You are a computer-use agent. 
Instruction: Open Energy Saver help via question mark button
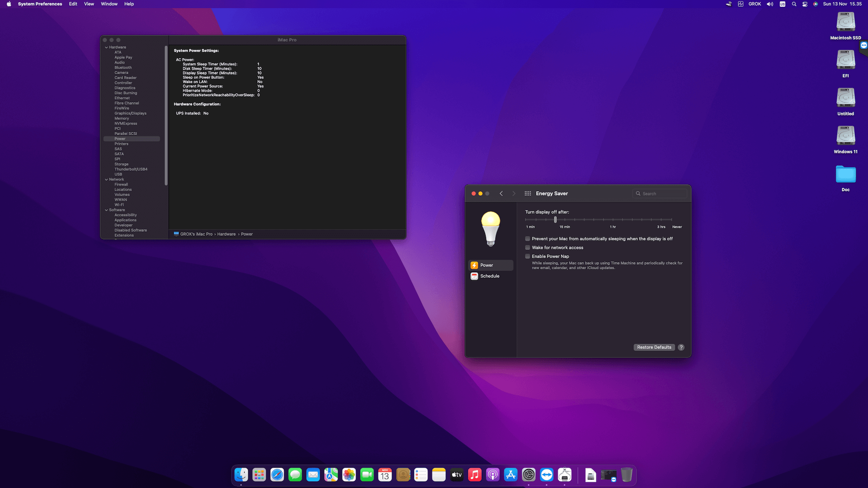pyautogui.click(x=681, y=347)
